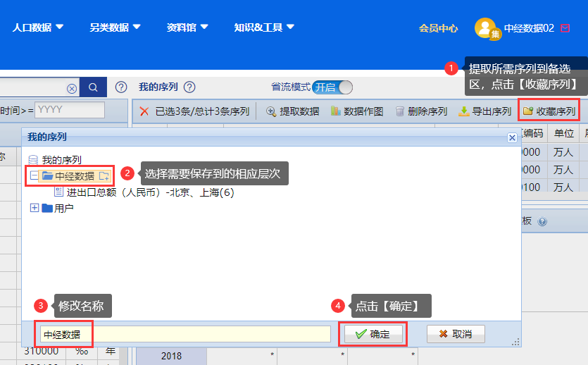Expand the 用户 folder node
The height and width of the screenshot is (365, 588).
(35, 208)
